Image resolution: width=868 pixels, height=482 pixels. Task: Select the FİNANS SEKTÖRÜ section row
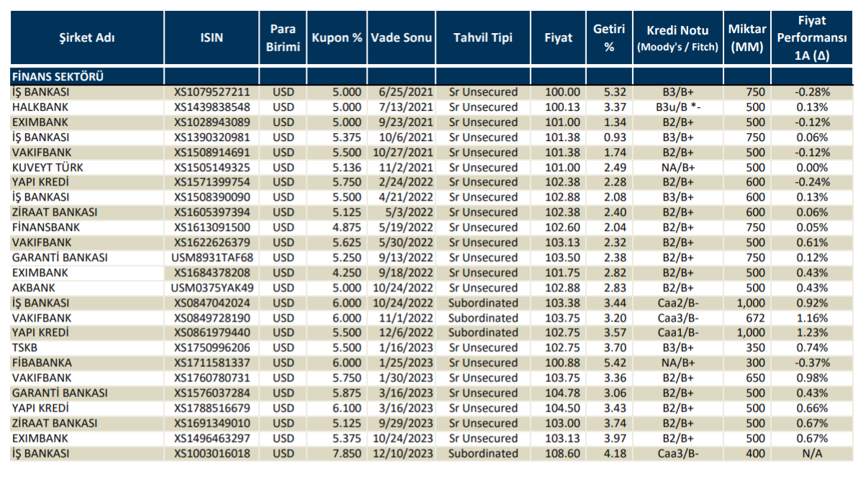[x=431, y=76]
